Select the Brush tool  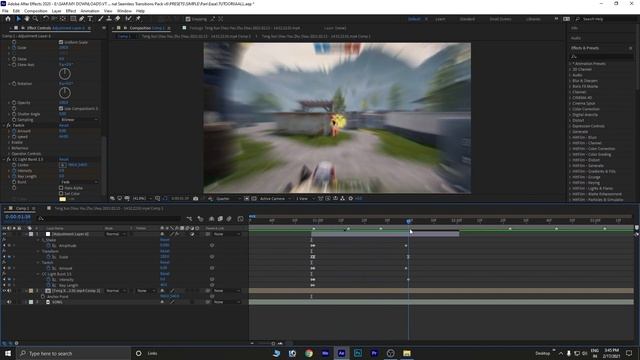click(100, 19)
